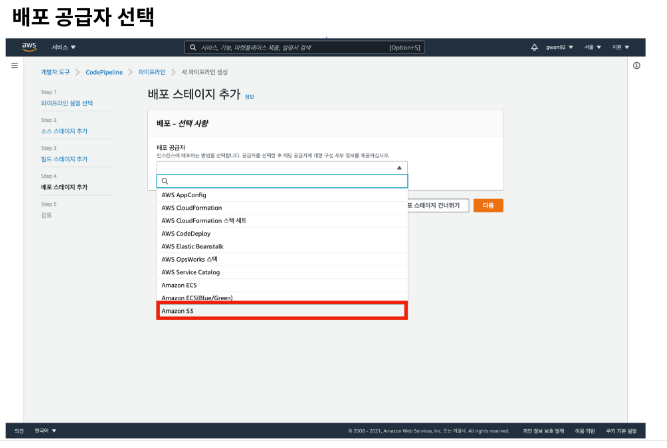Open 개인 정보 보호 정책 footer link
The image size is (667, 448).
tap(543, 431)
